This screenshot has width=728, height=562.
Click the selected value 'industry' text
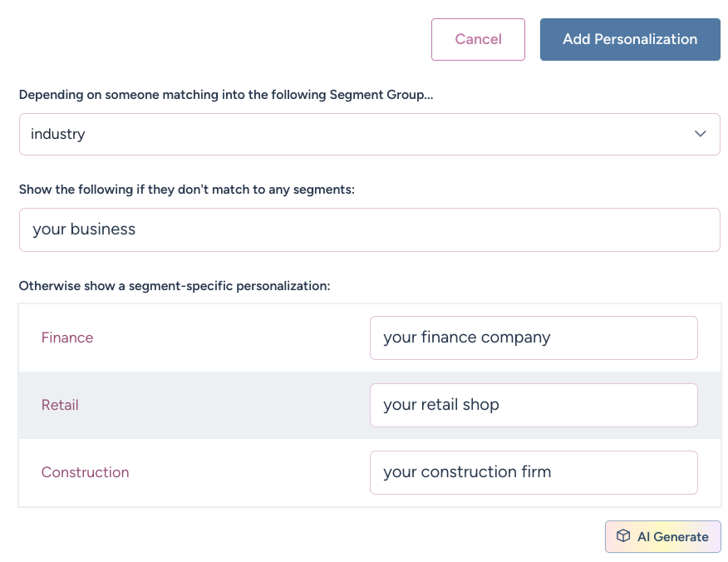(x=58, y=134)
